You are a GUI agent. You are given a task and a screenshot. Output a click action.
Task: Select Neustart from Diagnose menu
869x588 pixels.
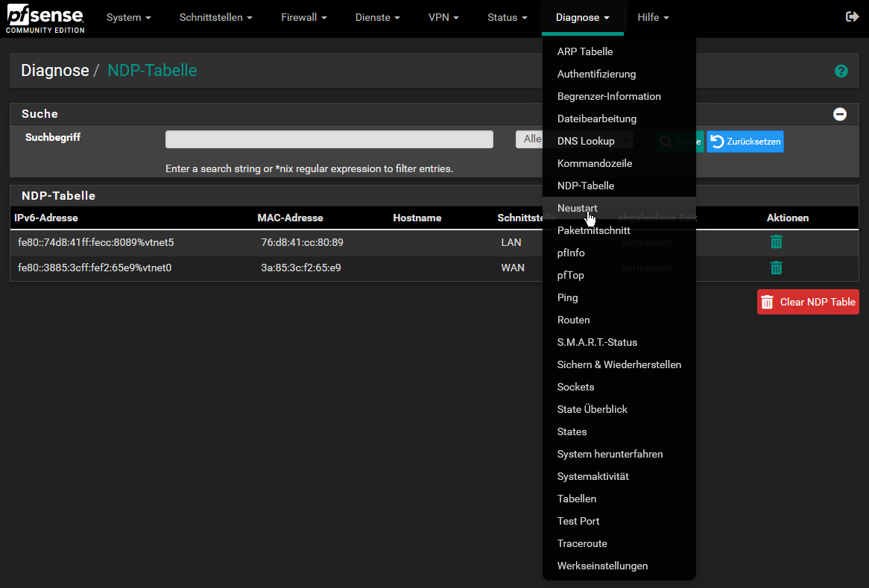[578, 208]
